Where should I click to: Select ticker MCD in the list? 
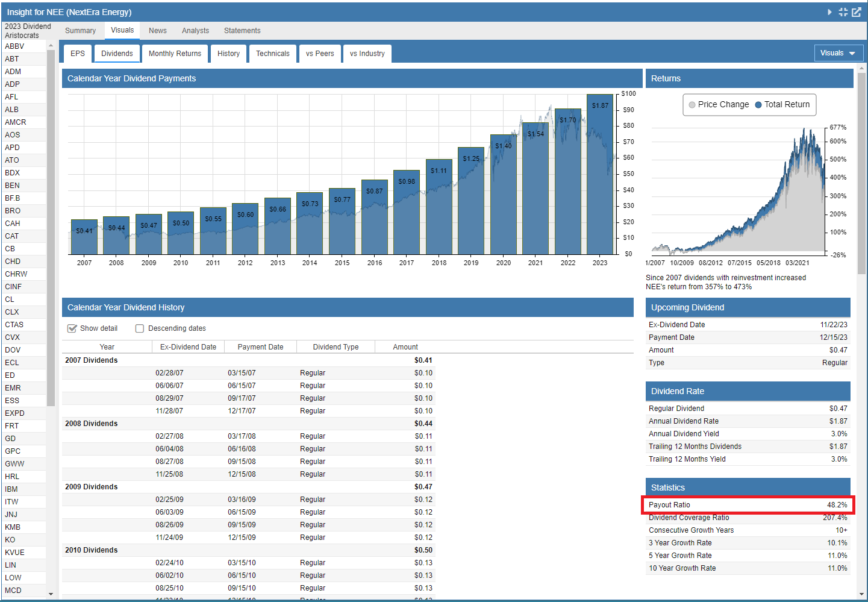click(23, 591)
